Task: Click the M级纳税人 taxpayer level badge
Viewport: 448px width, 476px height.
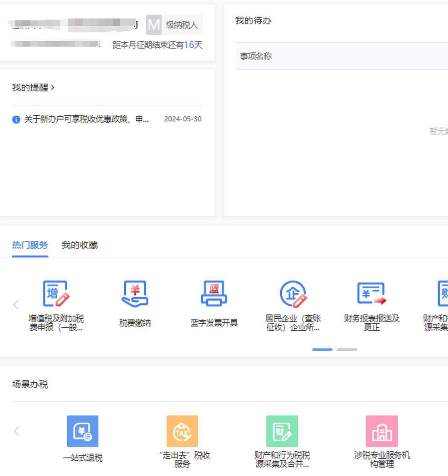Action: [174, 25]
